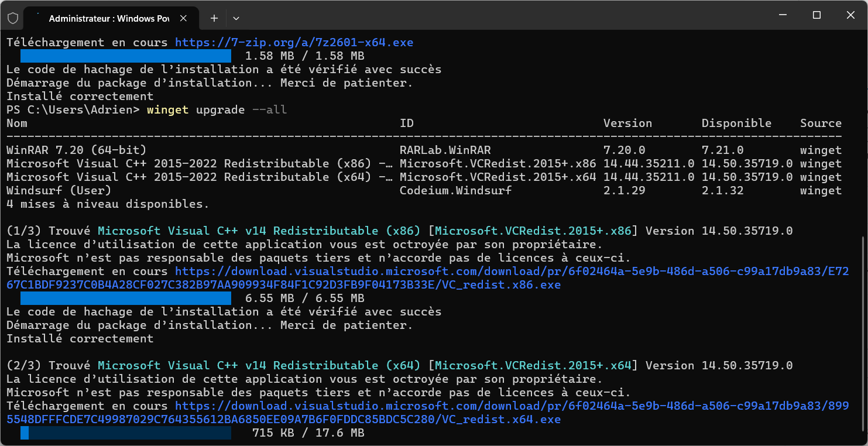The height and width of the screenshot is (446, 868).
Task: Click the bracketed "[Microsoft.VCRedist.2015+.x64]" ID in the (2/3) line
Action: point(533,366)
